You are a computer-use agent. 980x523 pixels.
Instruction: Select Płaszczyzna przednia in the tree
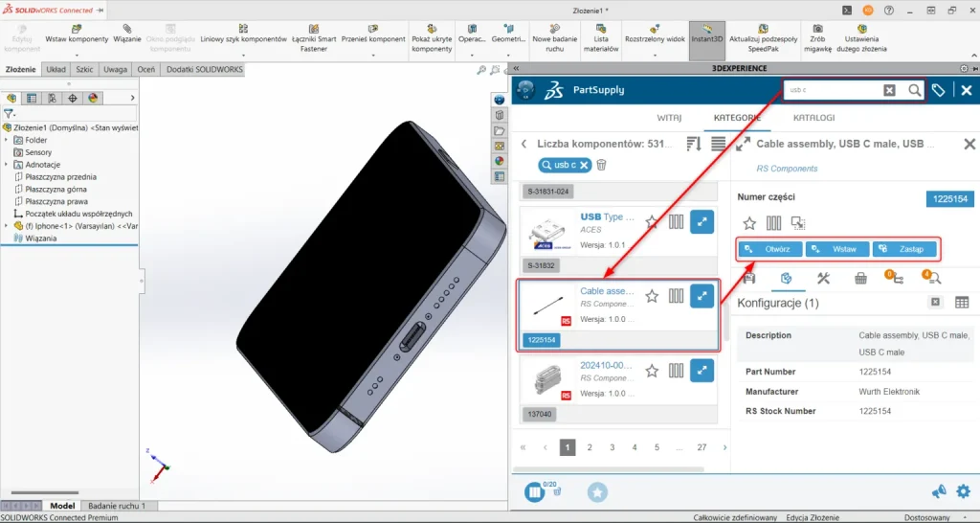(x=60, y=177)
